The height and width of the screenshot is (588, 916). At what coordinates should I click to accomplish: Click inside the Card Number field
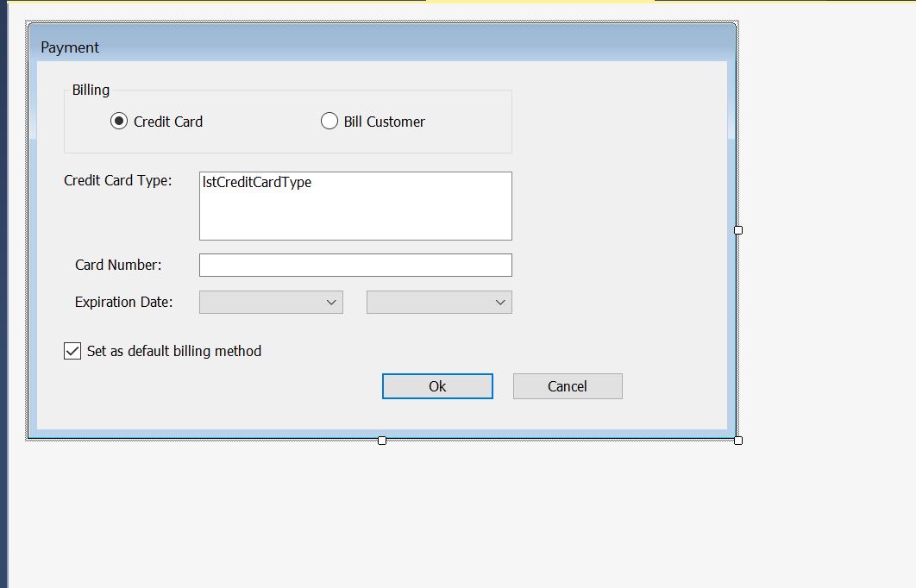pyautogui.click(x=355, y=264)
